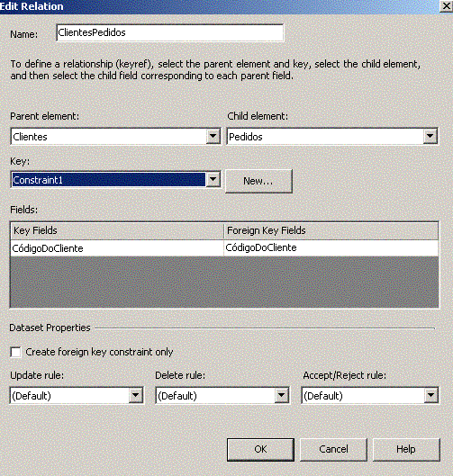Open the Update rule dropdown
The height and width of the screenshot is (476, 453).
pyautogui.click(x=77, y=396)
